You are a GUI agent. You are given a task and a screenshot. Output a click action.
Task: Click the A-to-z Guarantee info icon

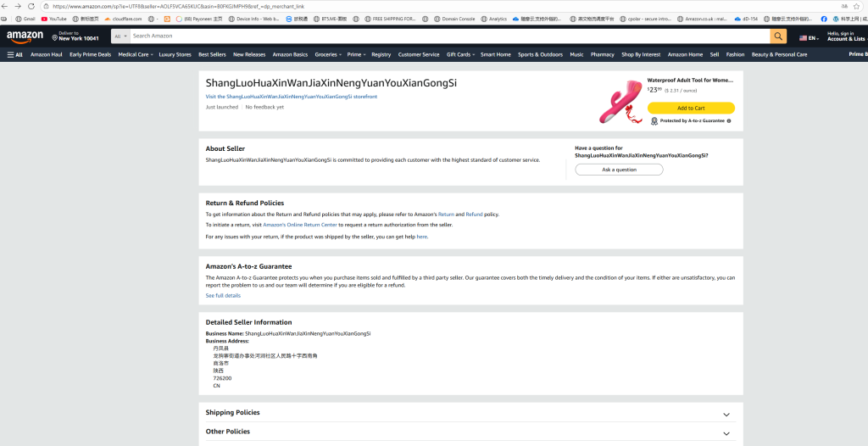pyautogui.click(x=729, y=121)
